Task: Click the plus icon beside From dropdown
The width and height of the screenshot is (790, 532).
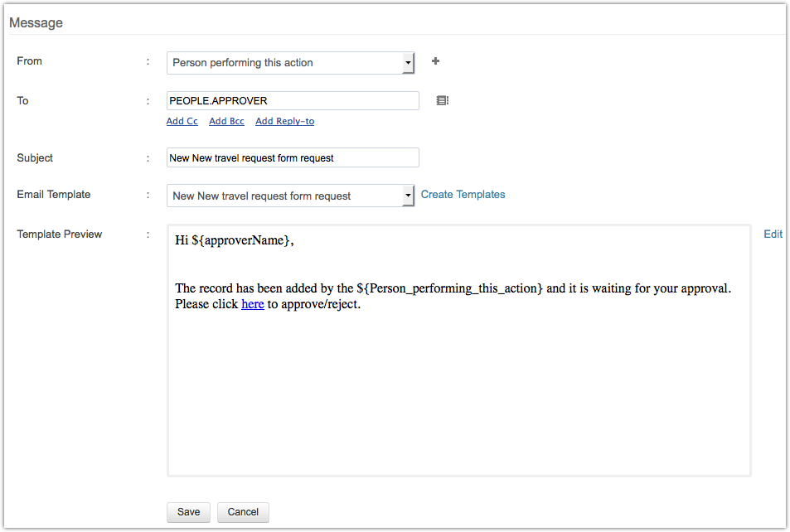Action: 436,61
